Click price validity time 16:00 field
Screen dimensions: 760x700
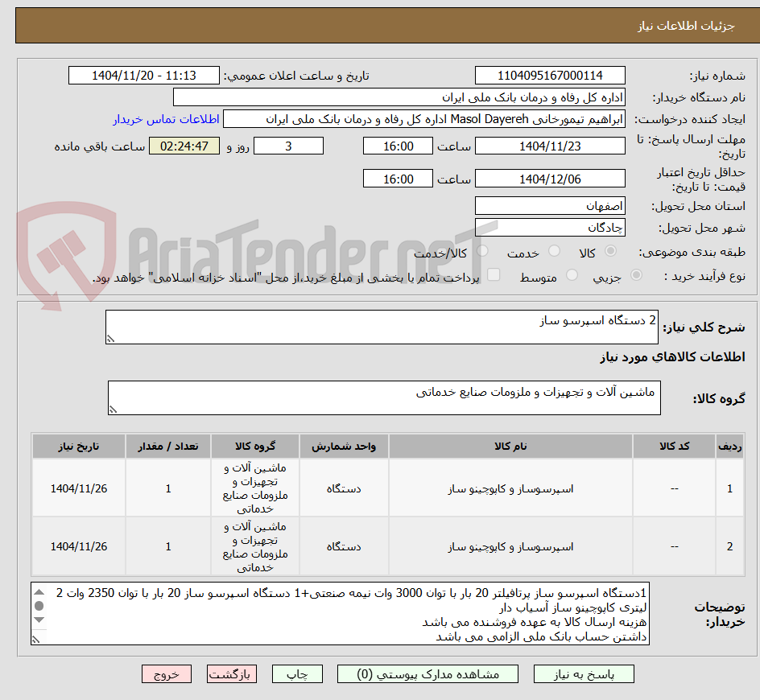[x=398, y=179]
